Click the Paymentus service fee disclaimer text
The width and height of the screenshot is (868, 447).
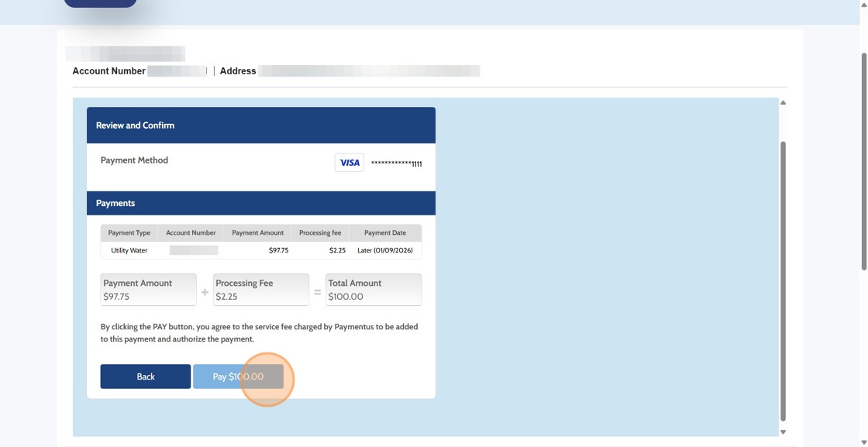pyautogui.click(x=258, y=332)
